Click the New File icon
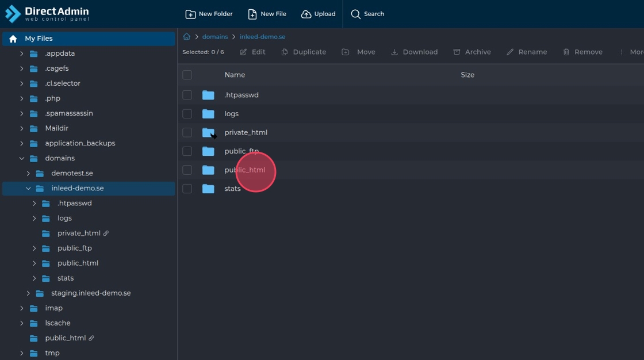 click(252, 14)
